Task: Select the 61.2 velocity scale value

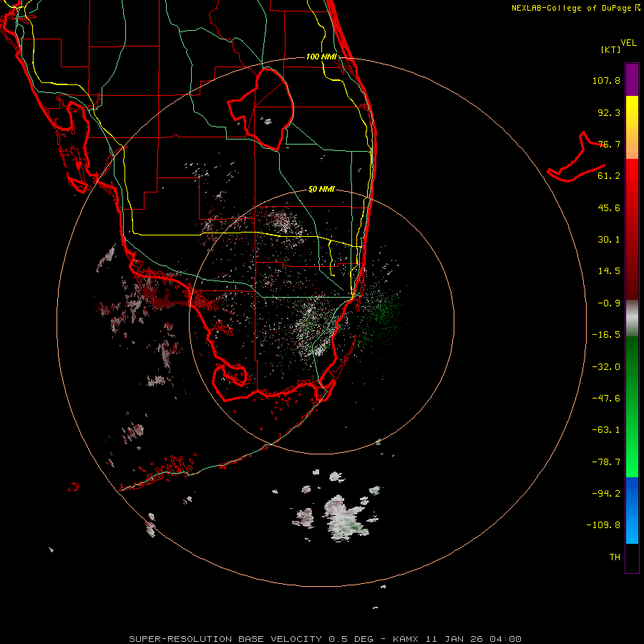Action: click(609, 176)
